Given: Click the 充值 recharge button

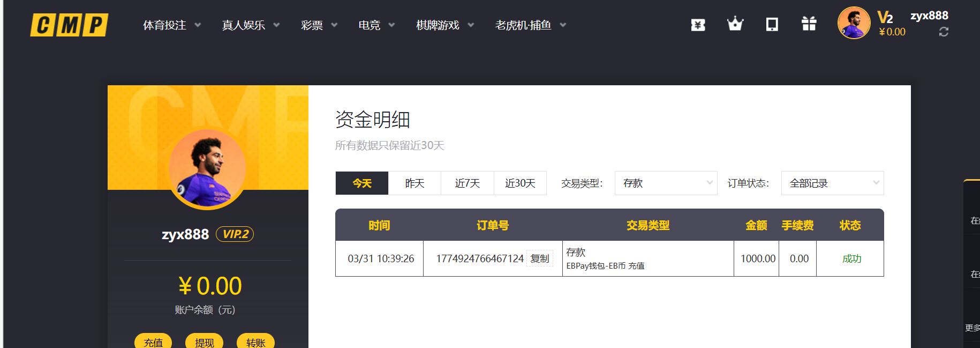Looking at the screenshot, I should (x=153, y=342).
